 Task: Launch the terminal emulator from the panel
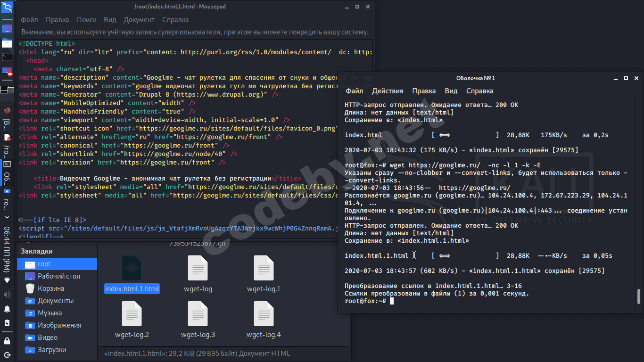point(7,57)
